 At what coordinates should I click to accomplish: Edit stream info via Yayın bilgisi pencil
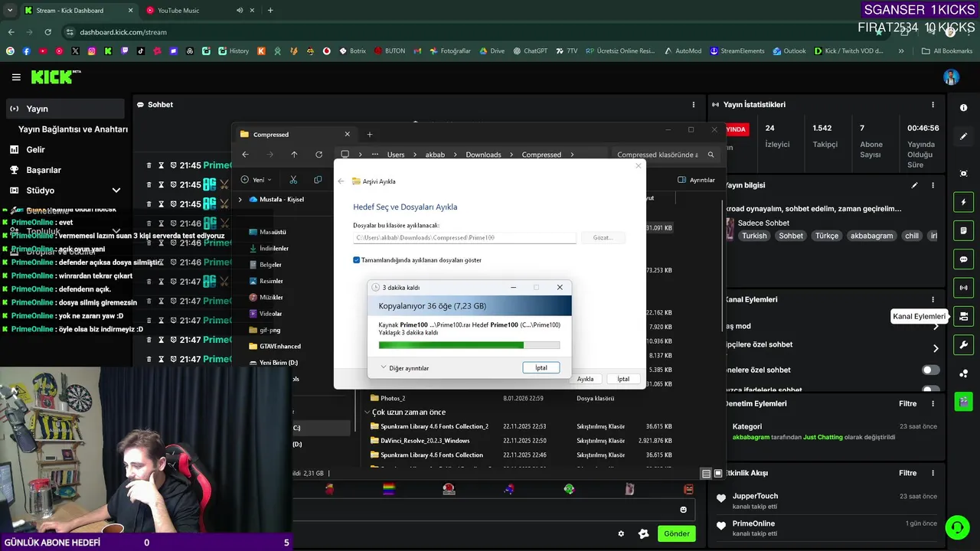coord(914,185)
